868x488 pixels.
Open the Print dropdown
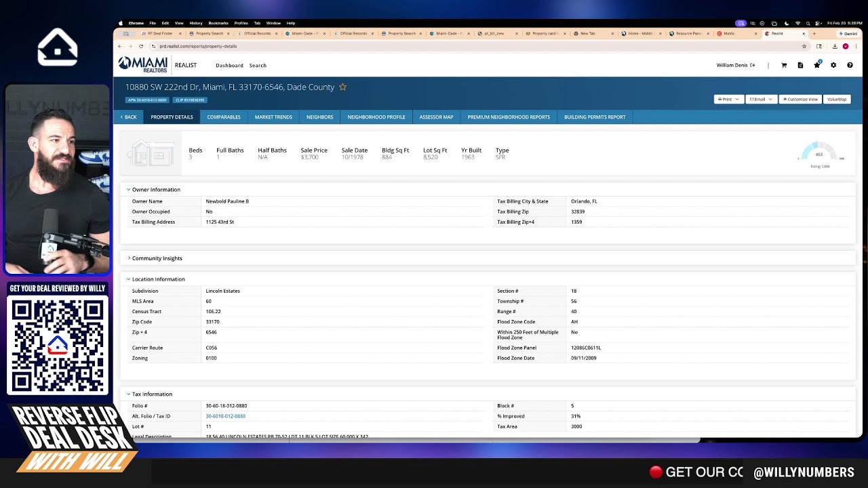pos(729,99)
